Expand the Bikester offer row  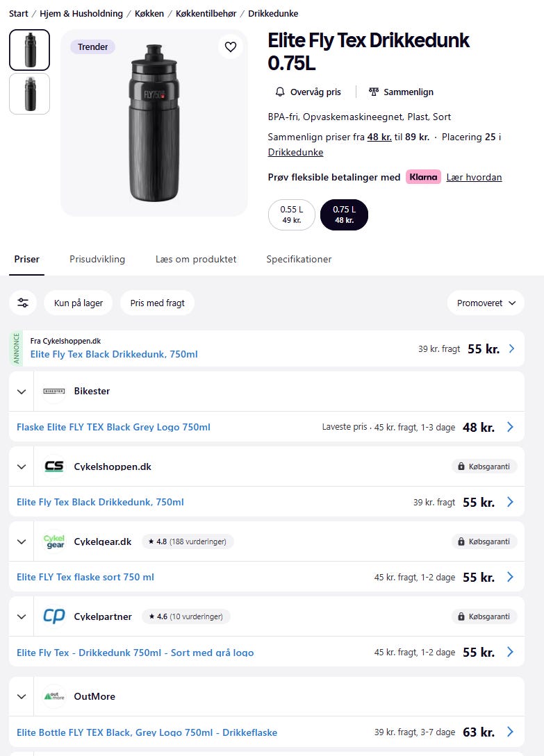coord(22,392)
